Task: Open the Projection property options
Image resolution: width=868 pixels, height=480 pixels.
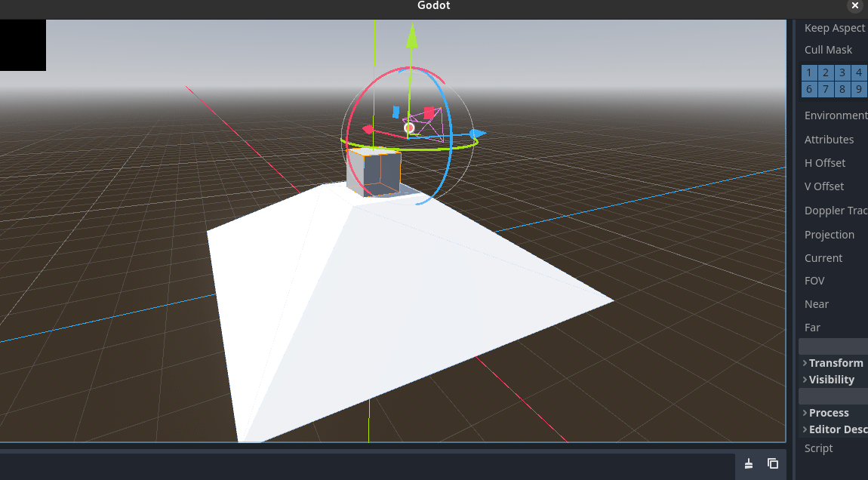Action: coord(830,235)
